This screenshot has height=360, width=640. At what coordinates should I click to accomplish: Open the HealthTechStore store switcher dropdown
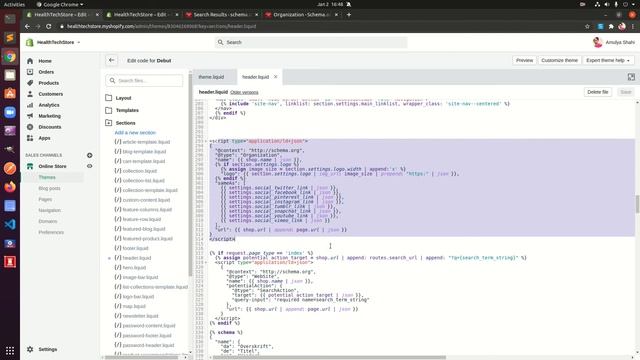pyautogui.click(x=53, y=42)
